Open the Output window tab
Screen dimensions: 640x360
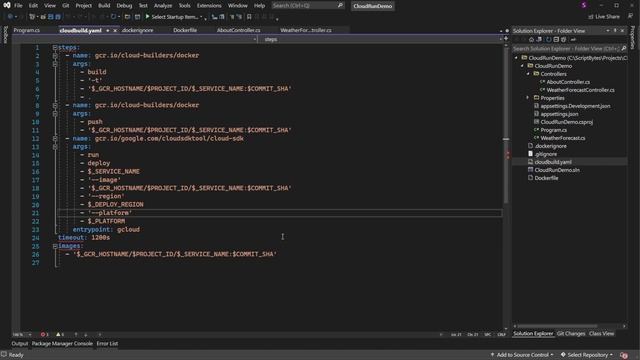[20, 344]
